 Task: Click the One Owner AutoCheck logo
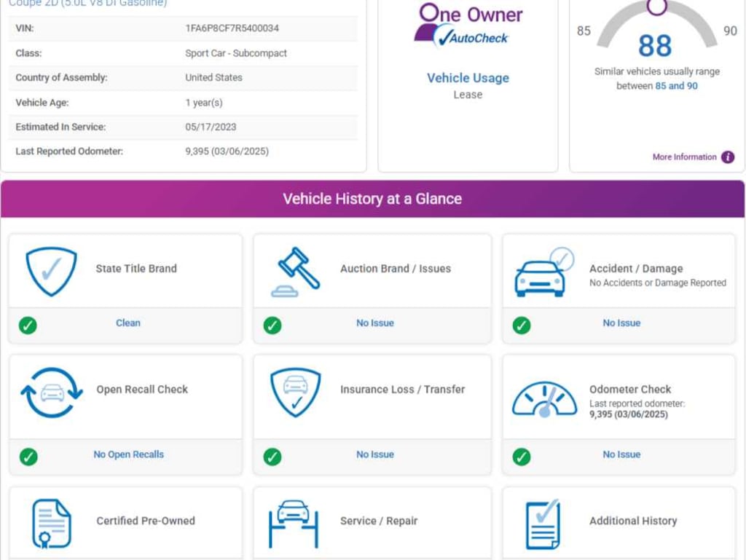tap(468, 25)
